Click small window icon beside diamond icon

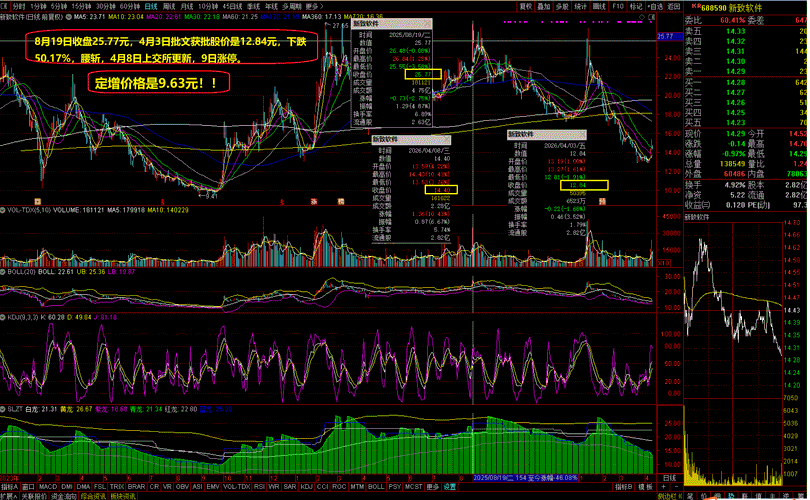pos(651,17)
